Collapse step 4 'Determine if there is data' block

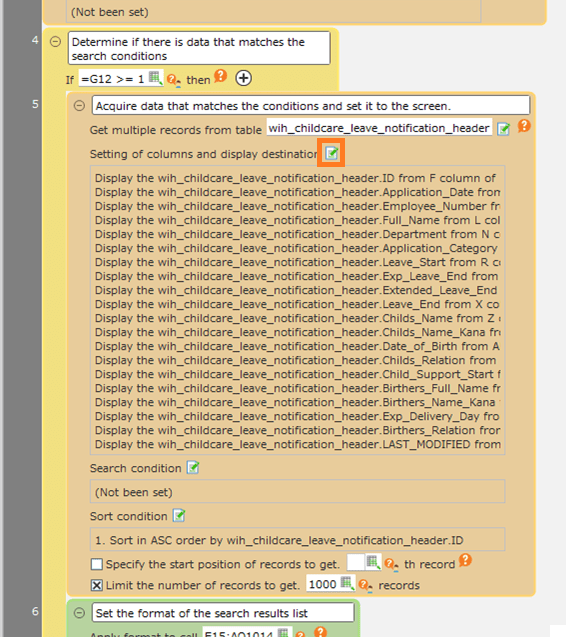point(55,41)
